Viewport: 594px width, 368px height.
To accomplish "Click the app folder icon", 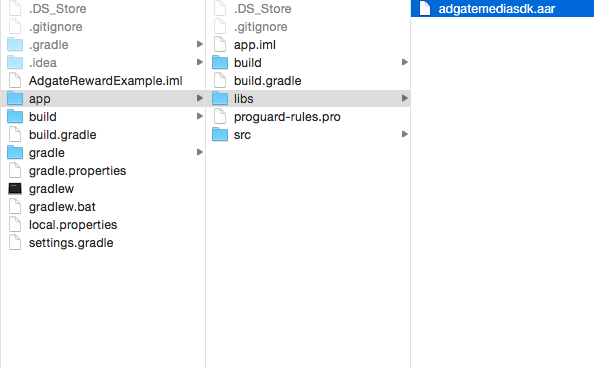I will tap(15, 99).
